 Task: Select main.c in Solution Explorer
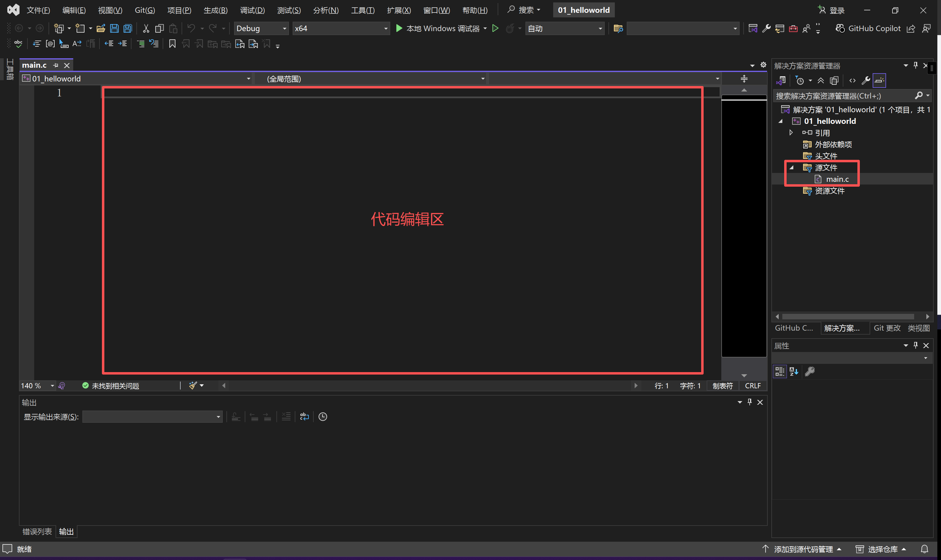[837, 179]
